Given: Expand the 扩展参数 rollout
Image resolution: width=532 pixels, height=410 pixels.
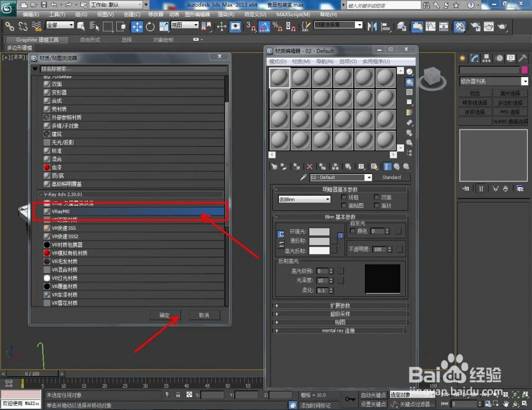Looking at the screenshot, I should coord(340,305).
